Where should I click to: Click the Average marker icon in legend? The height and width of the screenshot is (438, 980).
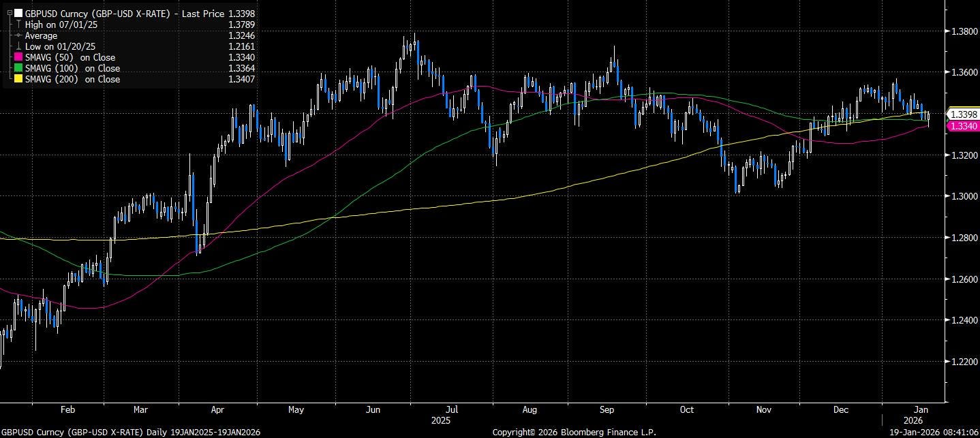tap(18, 35)
